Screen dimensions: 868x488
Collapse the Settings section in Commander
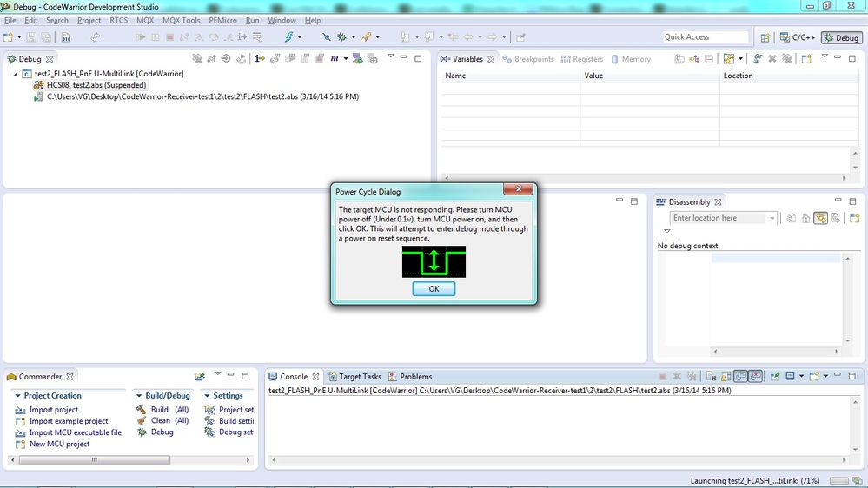[207, 396]
